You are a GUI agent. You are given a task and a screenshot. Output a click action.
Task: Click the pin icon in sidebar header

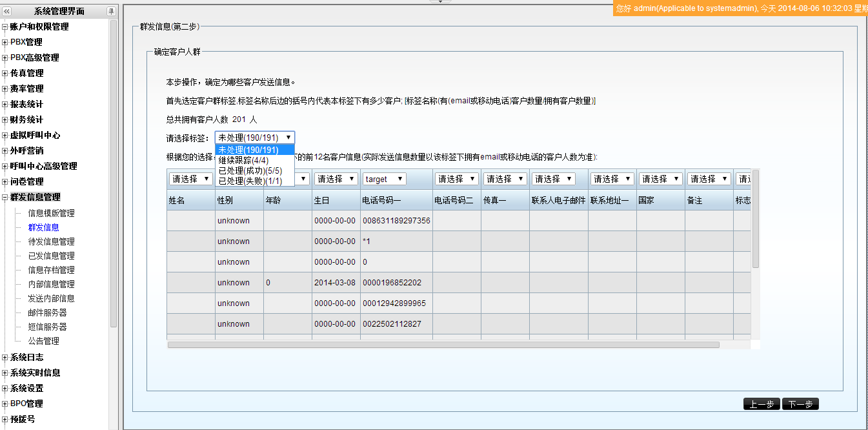[x=111, y=11]
